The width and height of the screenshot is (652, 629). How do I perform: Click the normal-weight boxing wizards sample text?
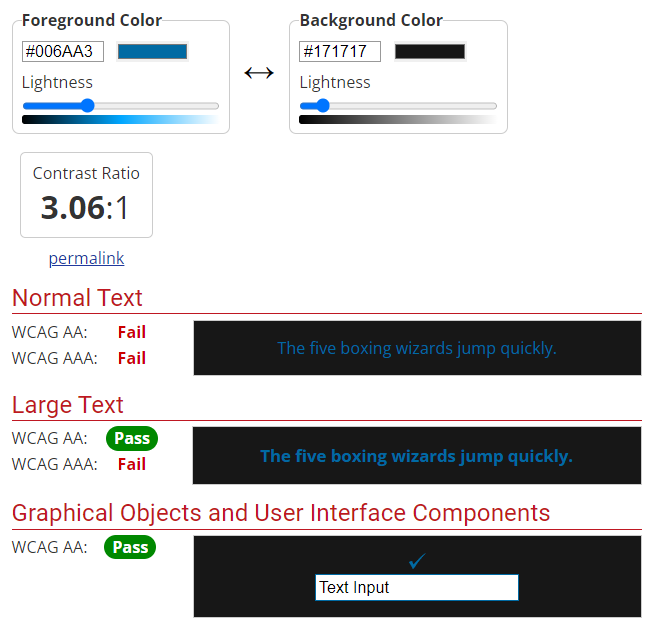pos(417,348)
